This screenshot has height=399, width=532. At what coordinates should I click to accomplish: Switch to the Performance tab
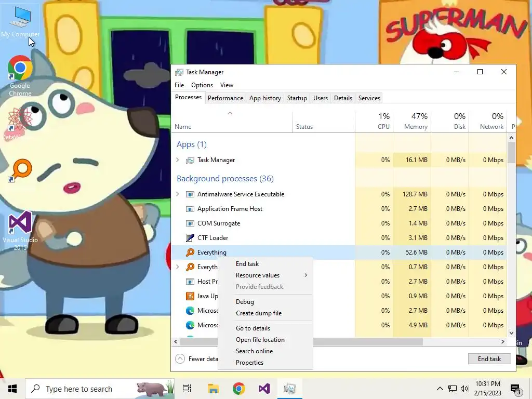(x=225, y=98)
